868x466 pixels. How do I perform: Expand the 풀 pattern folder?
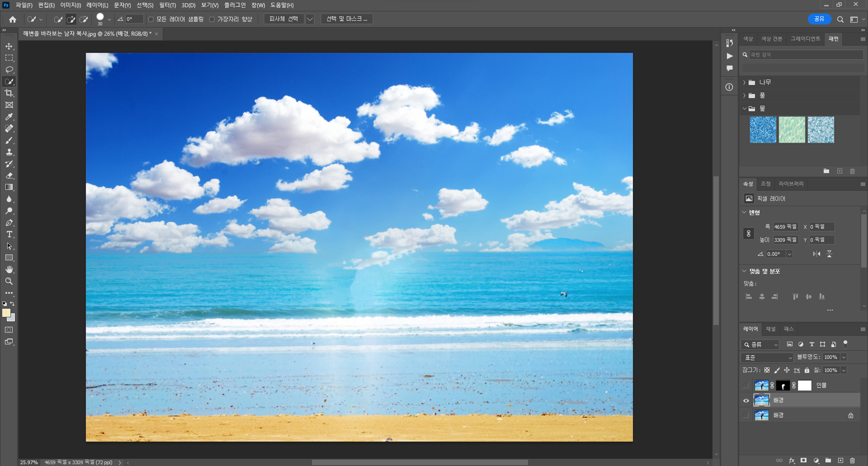pos(744,95)
